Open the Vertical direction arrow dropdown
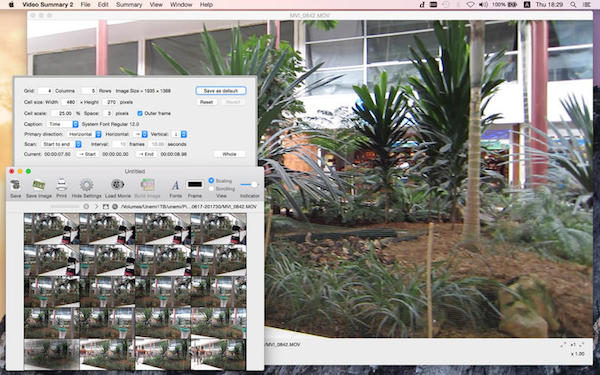Viewport: 600px width, 375px height. pos(179,134)
